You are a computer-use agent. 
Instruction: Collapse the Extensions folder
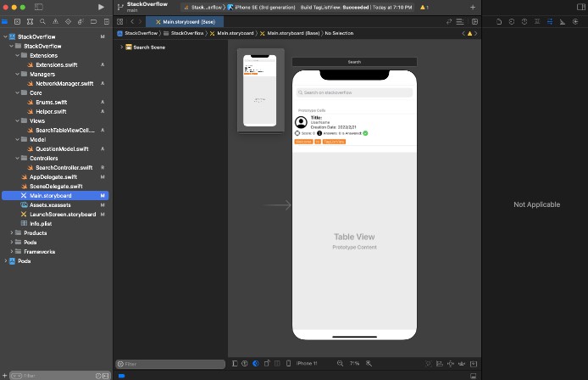[x=18, y=55]
